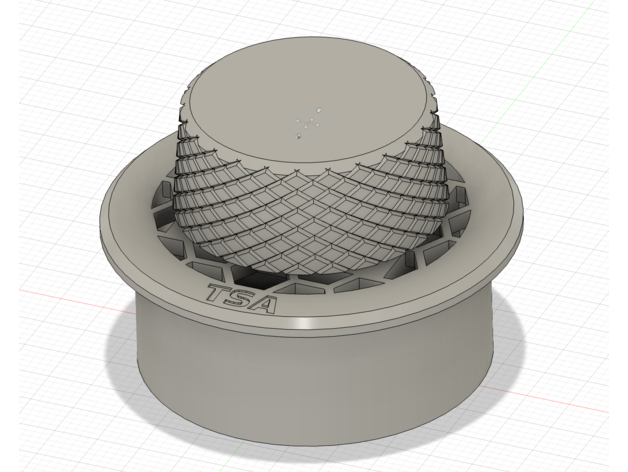The width and height of the screenshot is (628, 472).
Task: Click empty grid area in upper left corner
Action: pos(50,50)
